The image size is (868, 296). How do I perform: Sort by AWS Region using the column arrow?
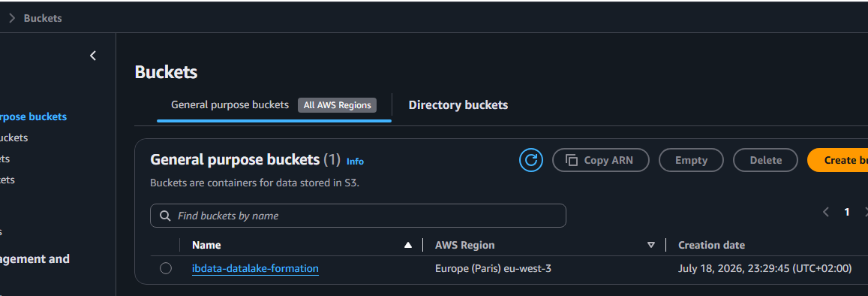[651, 245]
